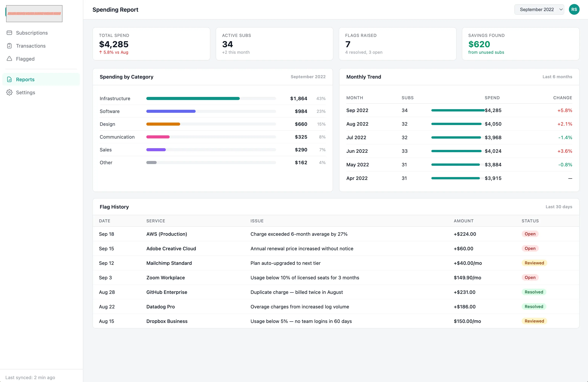Click the dropdown chevron next to September 2022
The image size is (588, 382).
point(560,9)
